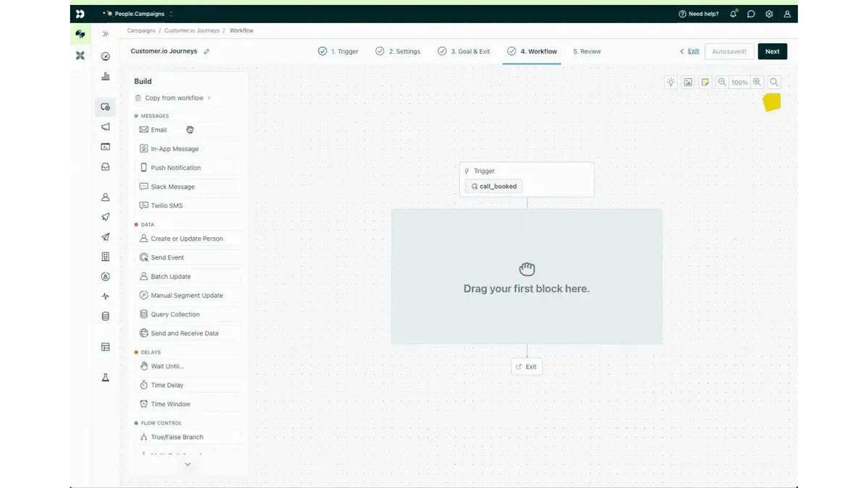This screenshot has height=488, width=868.
Task: Switch to 5. Review step tab
Action: 587,51
